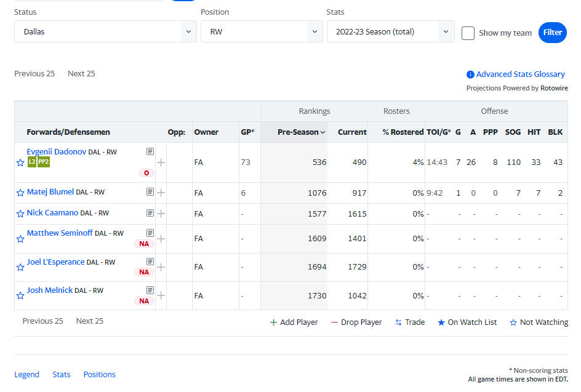581x392 pixels.
Task: Go to top Previous 25 page link
Action: click(34, 74)
